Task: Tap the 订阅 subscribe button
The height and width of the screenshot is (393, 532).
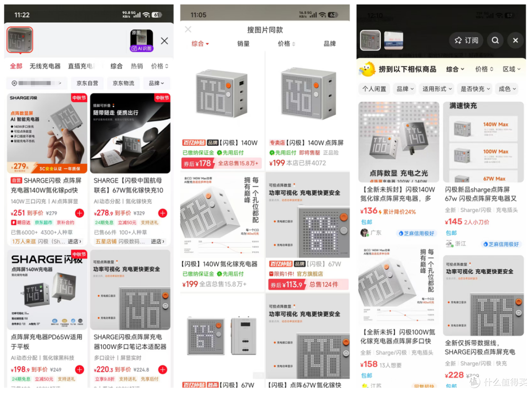Action: (466, 40)
